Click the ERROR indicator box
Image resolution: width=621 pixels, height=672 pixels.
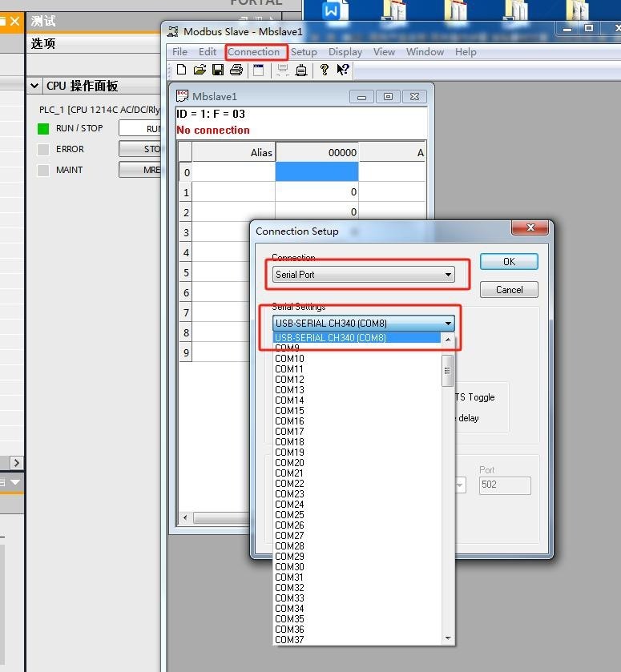[x=43, y=149]
